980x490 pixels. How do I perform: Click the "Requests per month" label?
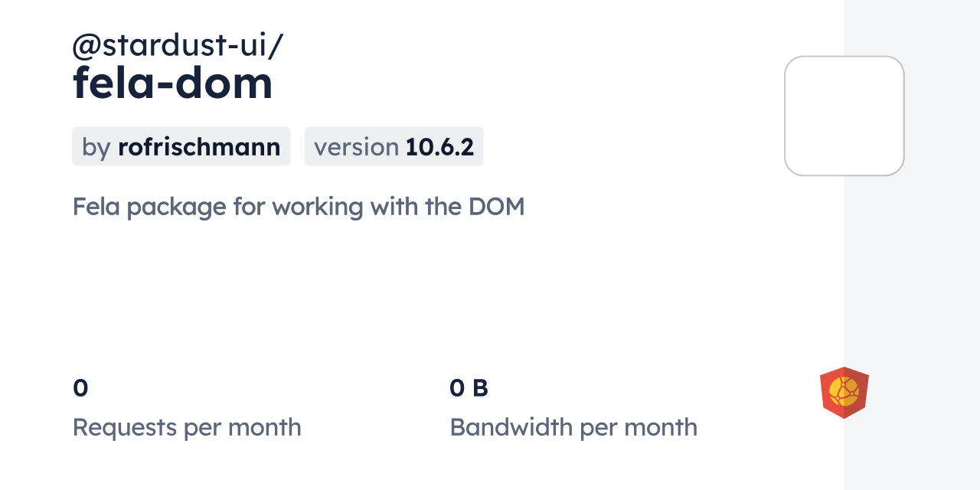click(187, 427)
